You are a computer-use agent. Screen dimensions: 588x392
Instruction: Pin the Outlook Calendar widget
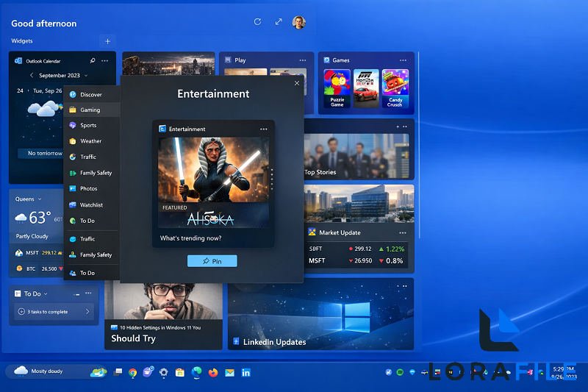coord(93,60)
